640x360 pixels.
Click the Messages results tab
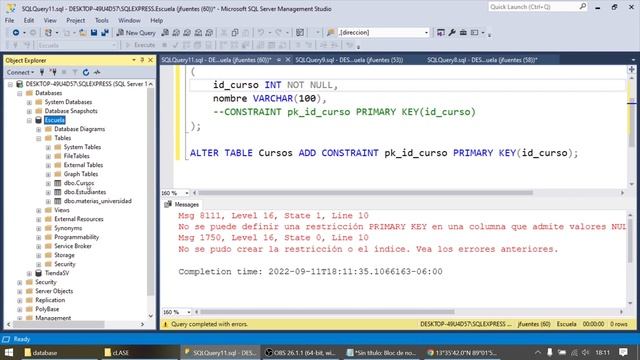[x=182, y=204]
